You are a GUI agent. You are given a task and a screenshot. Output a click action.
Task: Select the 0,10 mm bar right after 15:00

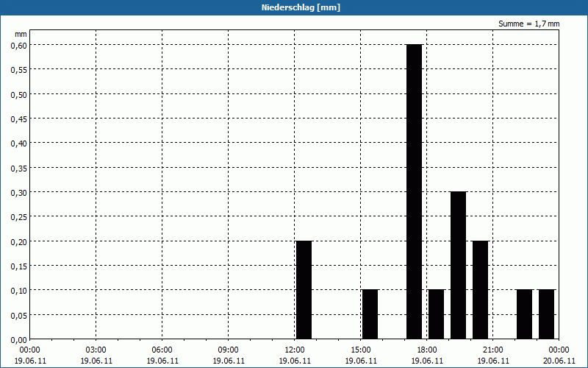pos(370,314)
